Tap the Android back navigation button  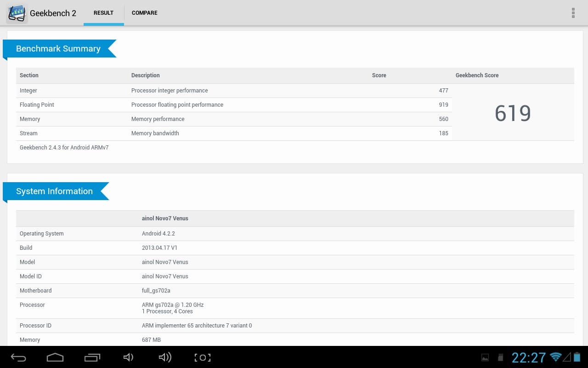(x=19, y=357)
